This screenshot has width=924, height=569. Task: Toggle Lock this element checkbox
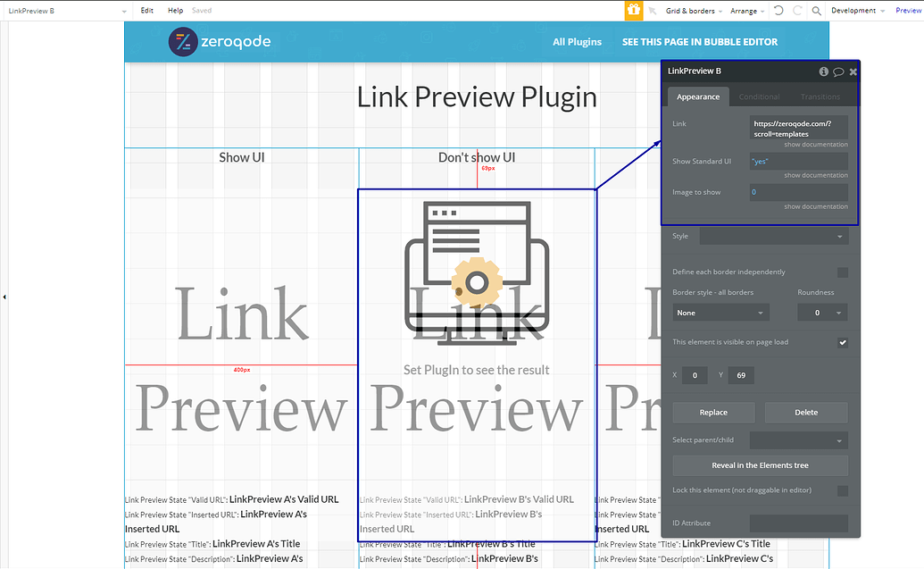843,490
